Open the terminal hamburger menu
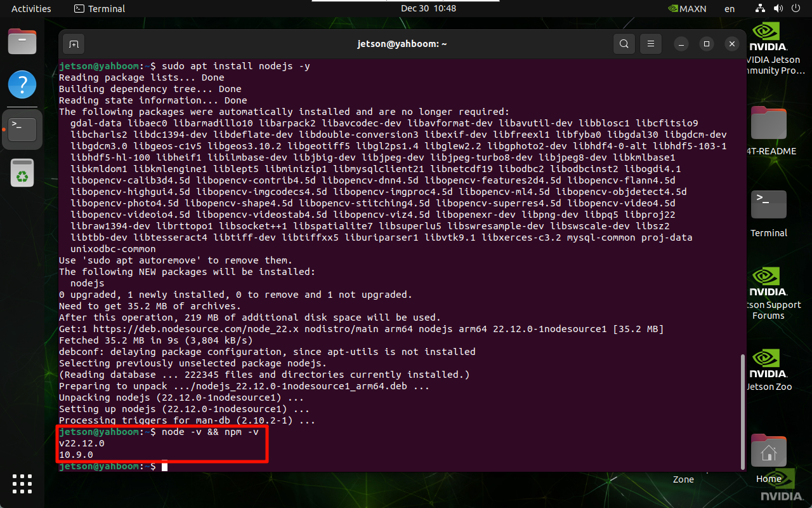 [650, 44]
